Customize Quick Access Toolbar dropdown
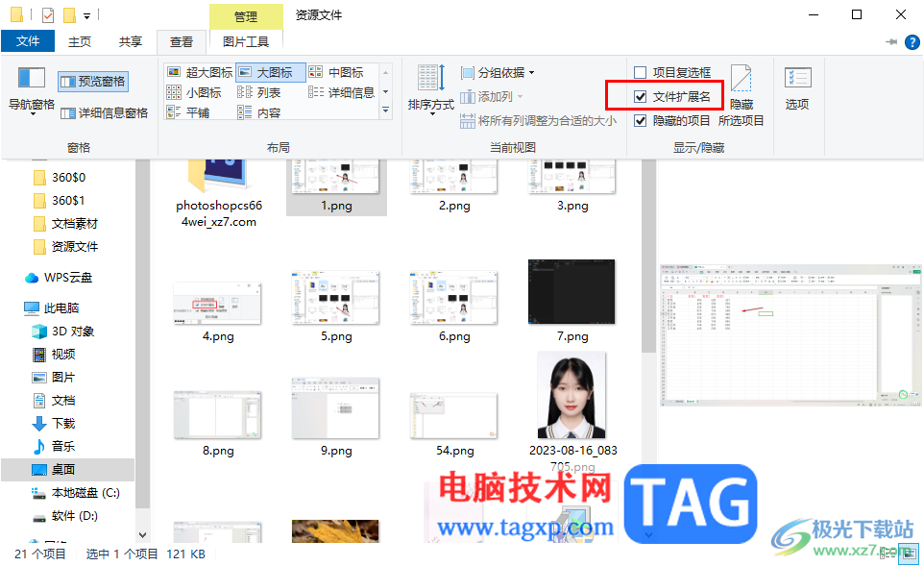This screenshot has height=566, width=924. click(86, 16)
